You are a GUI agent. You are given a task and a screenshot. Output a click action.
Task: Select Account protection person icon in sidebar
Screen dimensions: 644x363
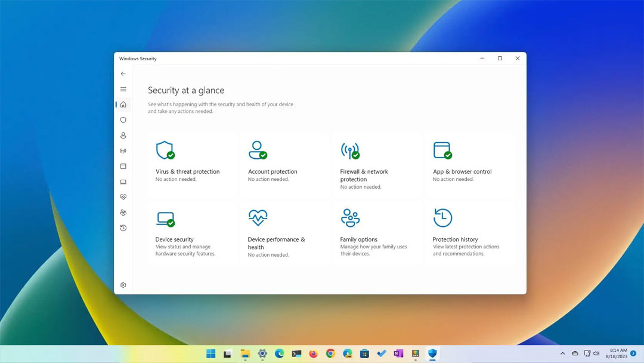click(x=123, y=136)
